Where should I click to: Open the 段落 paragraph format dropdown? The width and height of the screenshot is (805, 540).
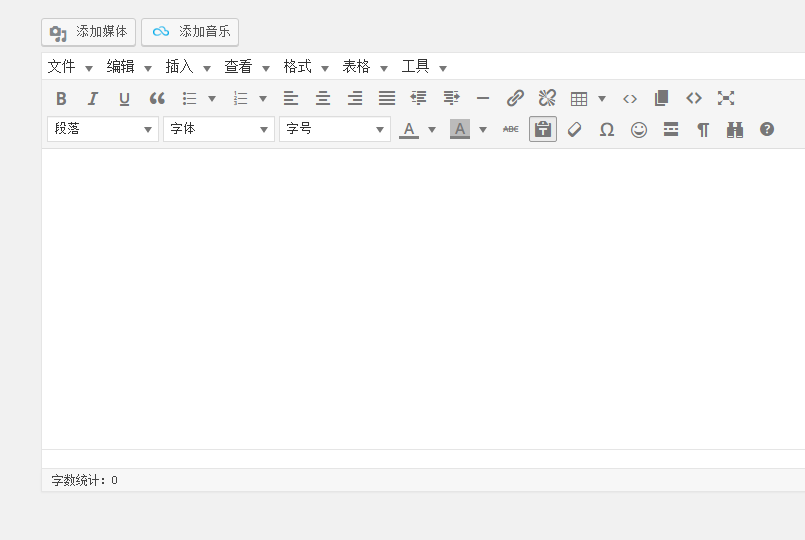point(103,129)
